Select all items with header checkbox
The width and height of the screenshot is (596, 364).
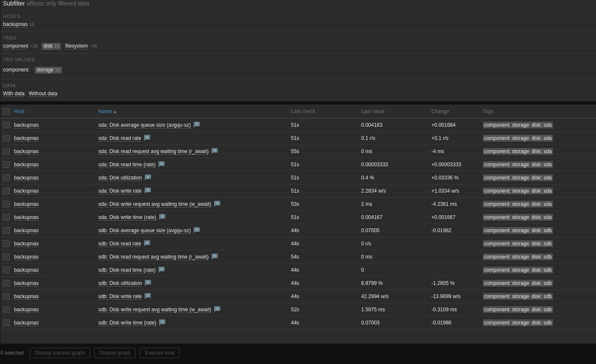[x=6, y=111]
